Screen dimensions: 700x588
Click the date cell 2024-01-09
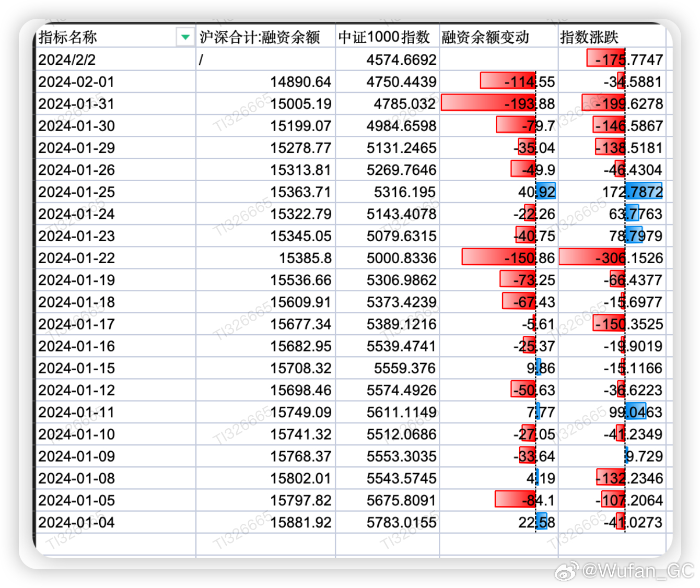116,456
